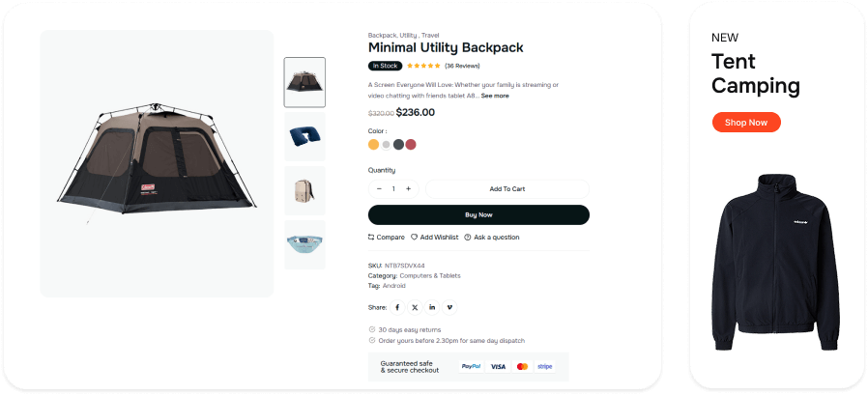Click Shop Now in Tent Camping banner
Image resolution: width=868 pixels, height=395 pixels.
click(x=746, y=123)
